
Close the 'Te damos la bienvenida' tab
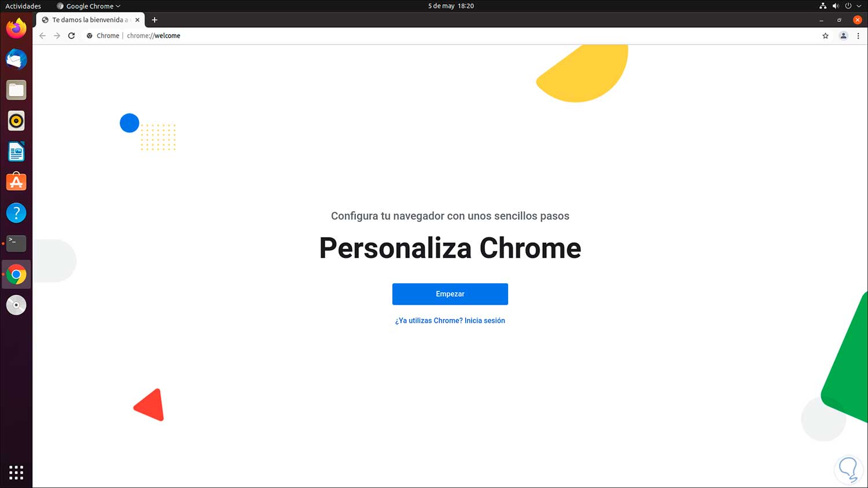tap(137, 20)
